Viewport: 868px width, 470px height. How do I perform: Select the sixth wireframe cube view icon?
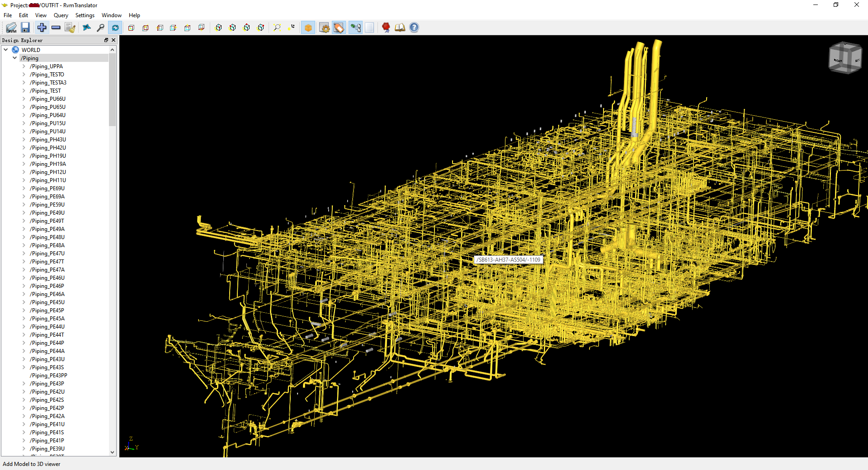202,28
